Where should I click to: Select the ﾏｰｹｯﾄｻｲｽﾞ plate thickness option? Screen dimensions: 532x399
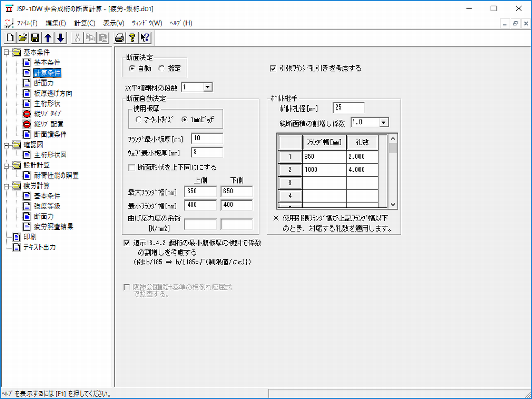138,120
